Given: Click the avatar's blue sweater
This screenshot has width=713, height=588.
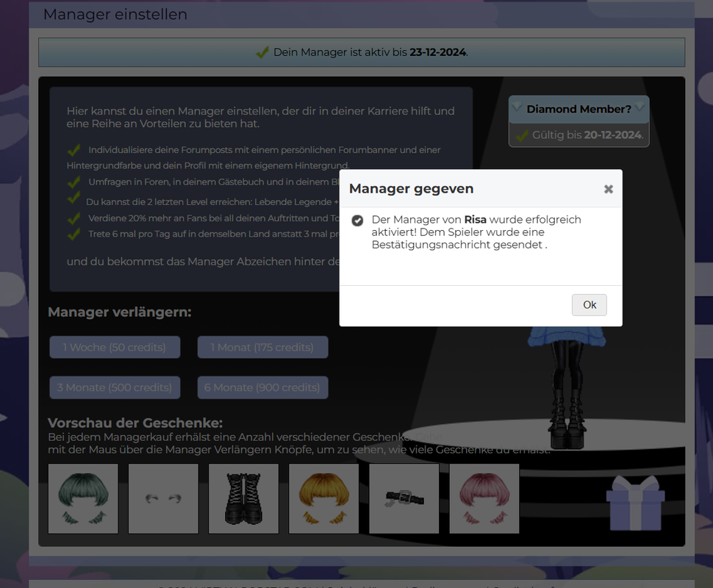Looking at the screenshot, I should (x=567, y=337).
